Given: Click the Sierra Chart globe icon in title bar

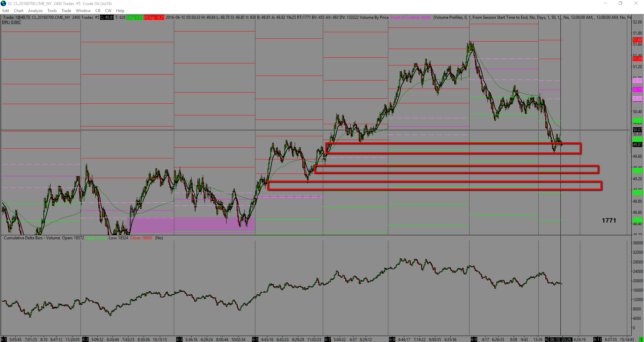Looking at the screenshot, I should click(x=3, y=3).
